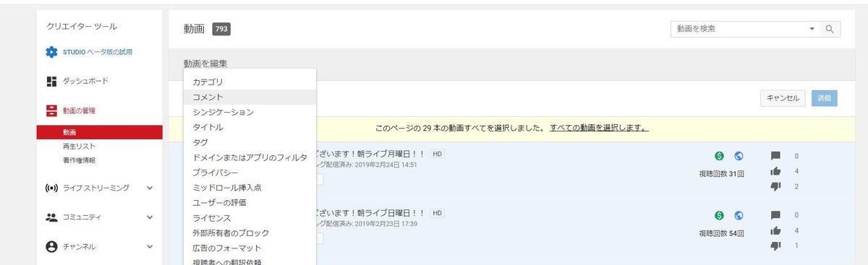Select プライバシー menu entry
The height and width of the screenshot is (265, 868).
pyautogui.click(x=250, y=173)
